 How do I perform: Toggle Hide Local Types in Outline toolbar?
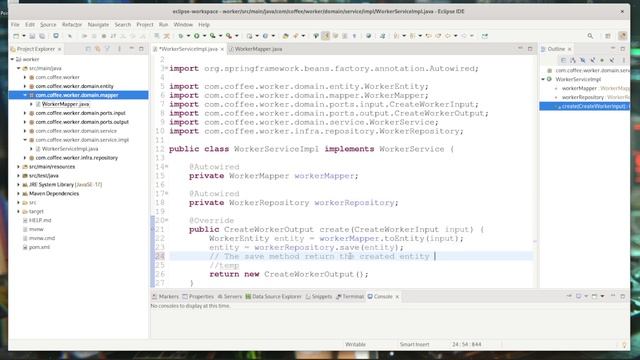pos(612,60)
